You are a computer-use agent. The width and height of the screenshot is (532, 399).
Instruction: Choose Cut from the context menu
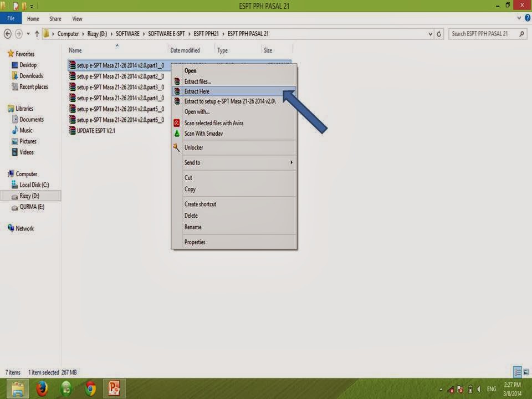coord(234,177)
